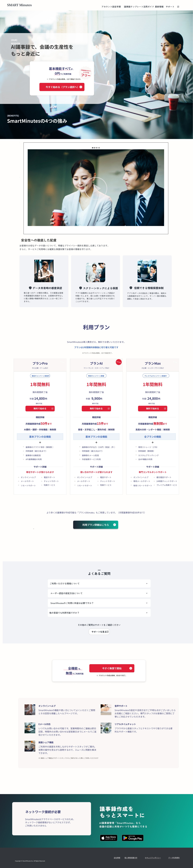Open the セキュリティポリシー footer link

153,858
